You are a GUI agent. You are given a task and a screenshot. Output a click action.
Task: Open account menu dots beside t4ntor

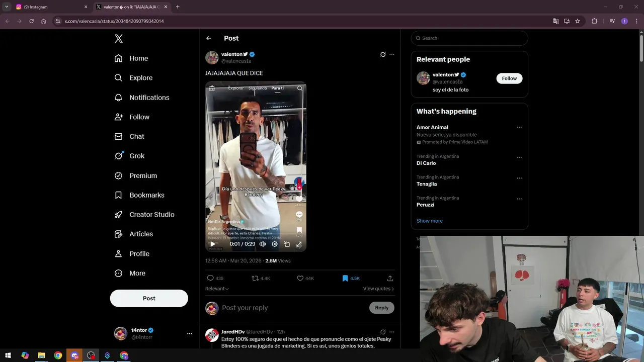pyautogui.click(x=189, y=333)
